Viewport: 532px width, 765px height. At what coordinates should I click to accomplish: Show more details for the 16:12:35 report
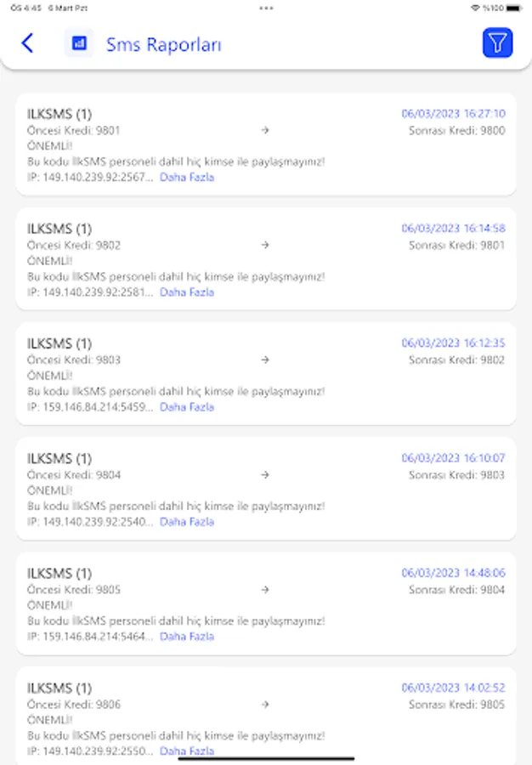coord(187,407)
